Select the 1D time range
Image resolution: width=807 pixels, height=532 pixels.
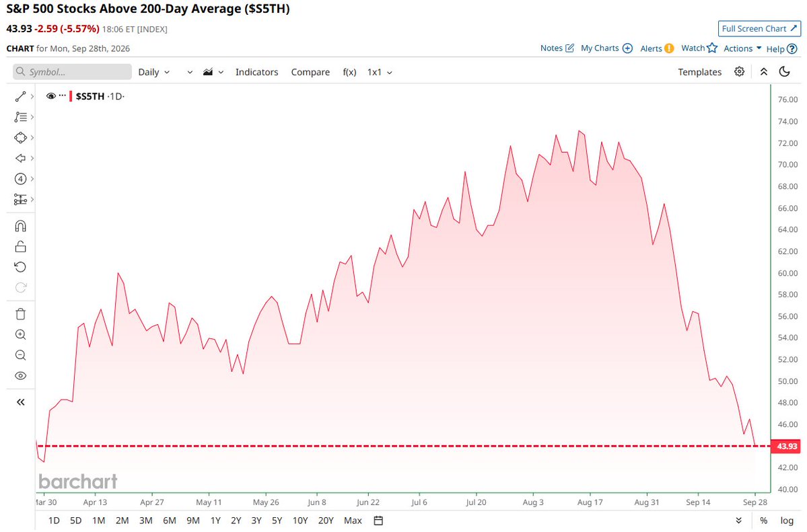click(54, 520)
